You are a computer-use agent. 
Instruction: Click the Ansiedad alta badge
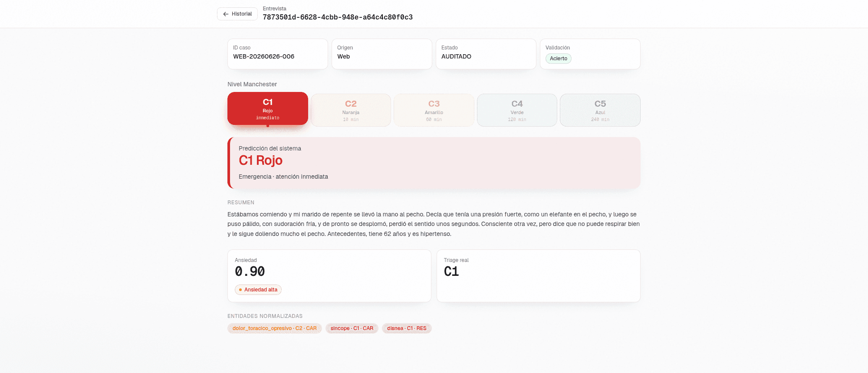click(258, 290)
